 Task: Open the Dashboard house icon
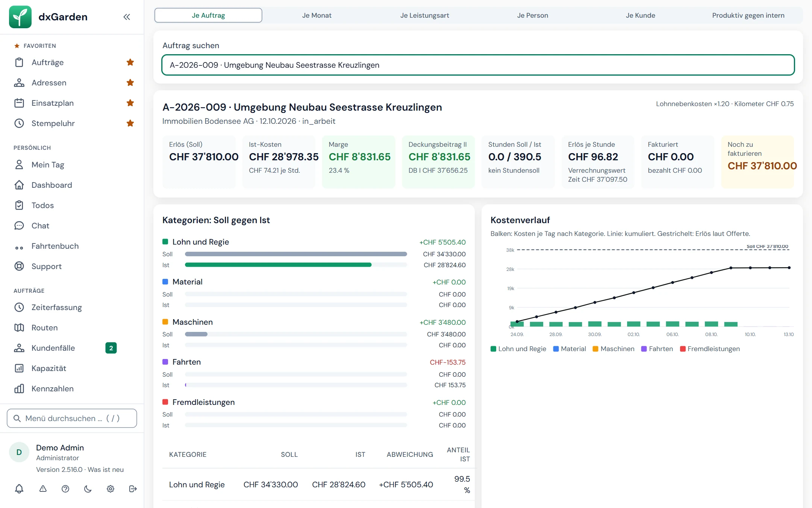19,185
